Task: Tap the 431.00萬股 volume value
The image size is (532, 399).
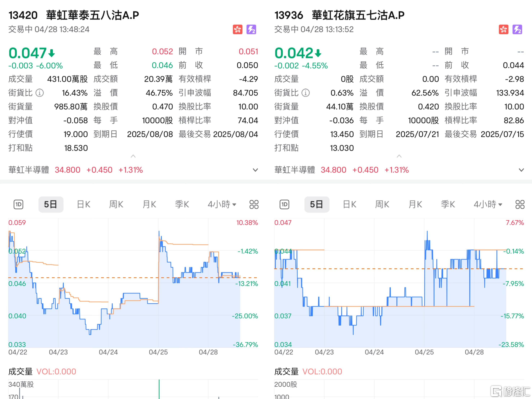Action: click(x=67, y=79)
